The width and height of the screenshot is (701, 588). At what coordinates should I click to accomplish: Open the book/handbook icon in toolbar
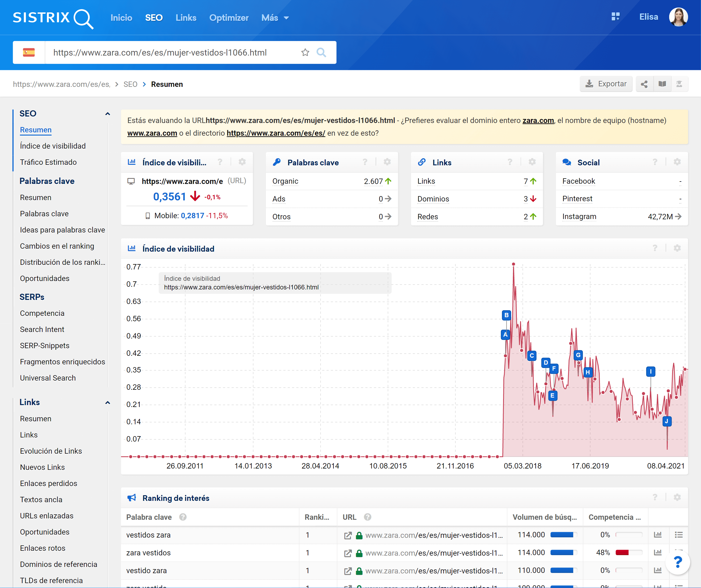[662, 84]
